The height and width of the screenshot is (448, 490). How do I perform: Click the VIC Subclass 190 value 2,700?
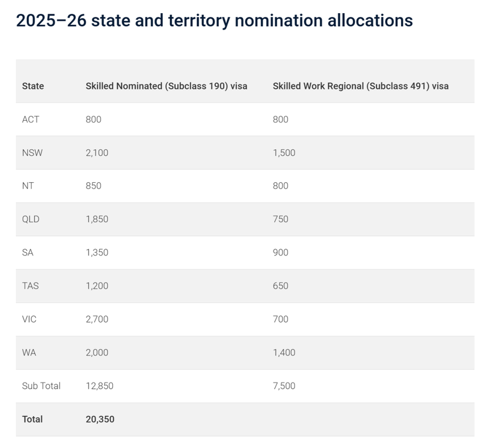(x=97, y=319)
